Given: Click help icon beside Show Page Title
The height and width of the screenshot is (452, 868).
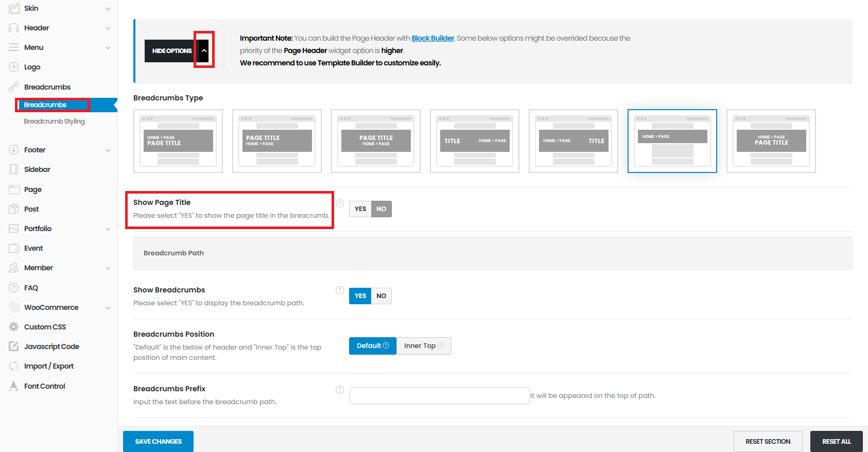Looking at the screenshot, I should click(x=340, y=203).
